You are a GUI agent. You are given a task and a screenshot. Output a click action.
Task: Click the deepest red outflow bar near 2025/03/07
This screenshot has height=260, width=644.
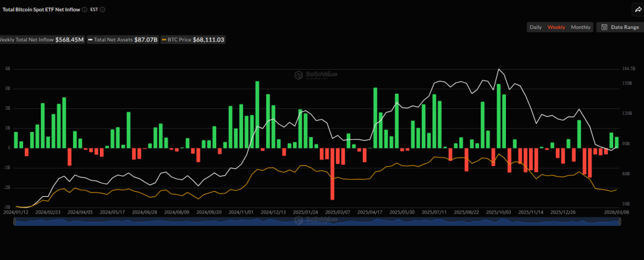tap(333, 174)
